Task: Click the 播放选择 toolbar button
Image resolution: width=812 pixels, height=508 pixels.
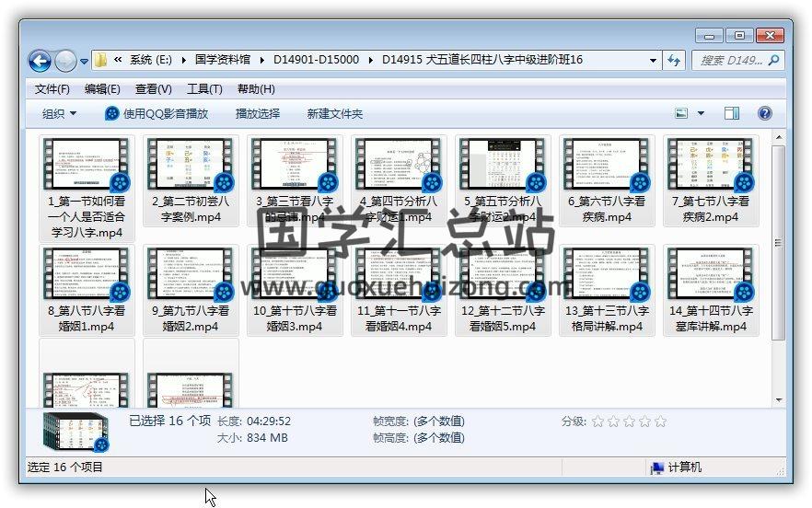Action: coord(258,113)
